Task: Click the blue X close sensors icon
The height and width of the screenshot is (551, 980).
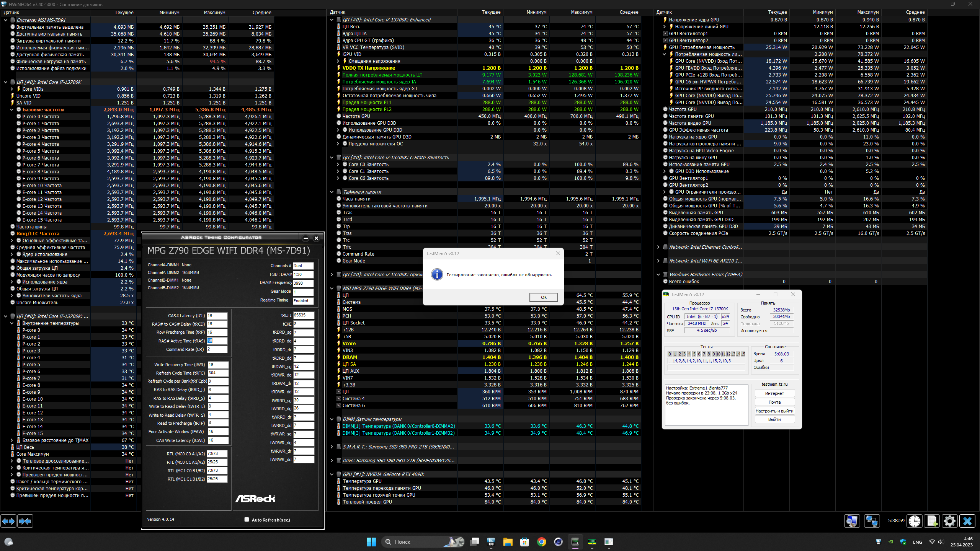Action: tap(967, 521)
